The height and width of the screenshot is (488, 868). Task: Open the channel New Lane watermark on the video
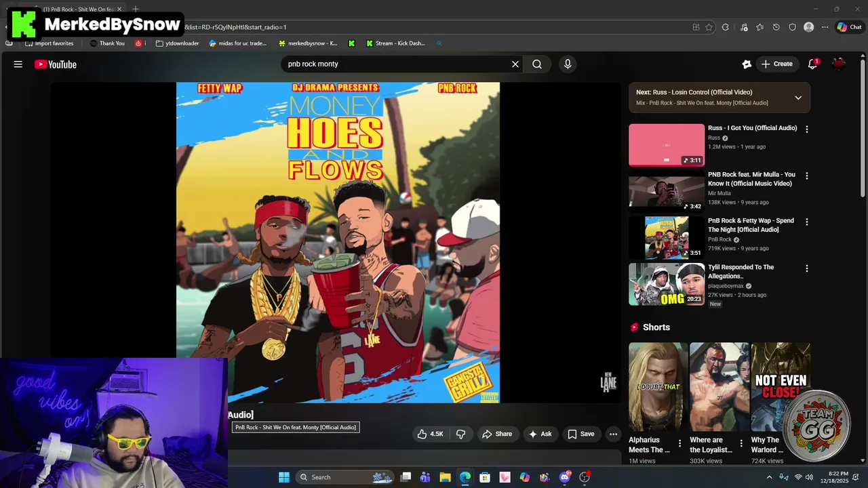click(608, 382)
